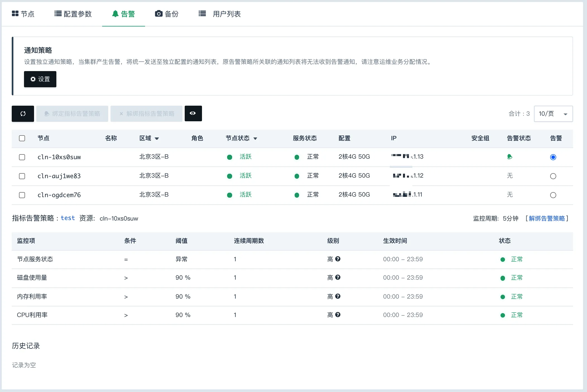Switch to the 节点 tab
The image size is (587, 392).
23,14
